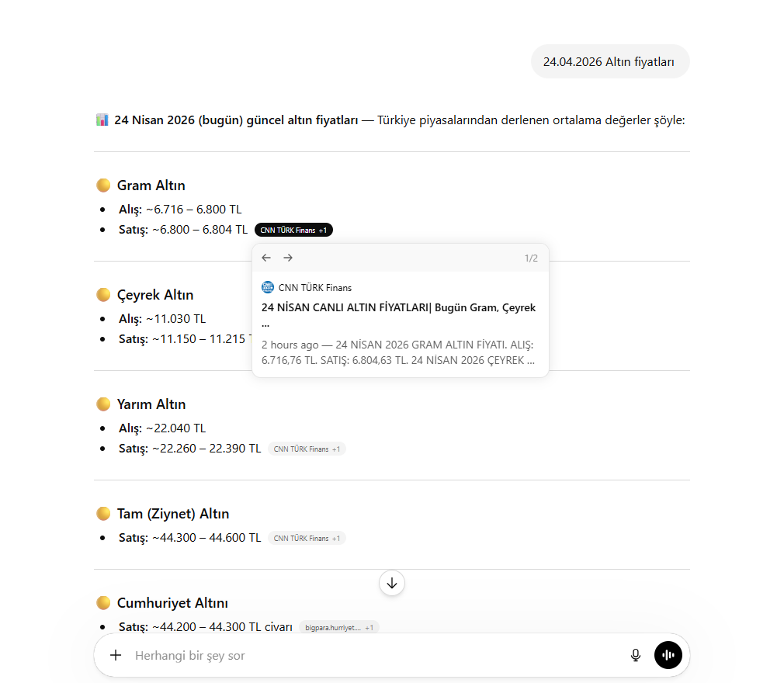784x683 pixels.
Task: Click '24 Nisan 2026 (bugün) güncel altın fiyatları' text
Action: [x=236, y=120]
